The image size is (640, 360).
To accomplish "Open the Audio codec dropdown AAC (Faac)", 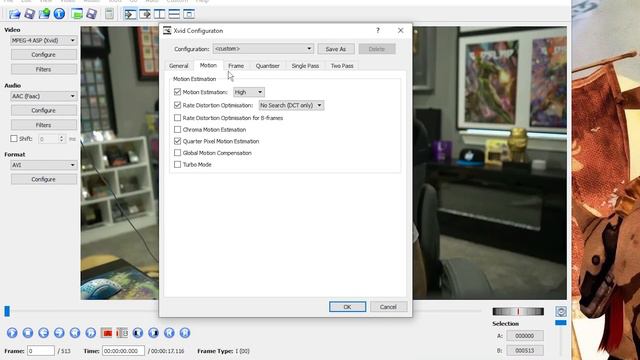I will (x=44, y=96).
